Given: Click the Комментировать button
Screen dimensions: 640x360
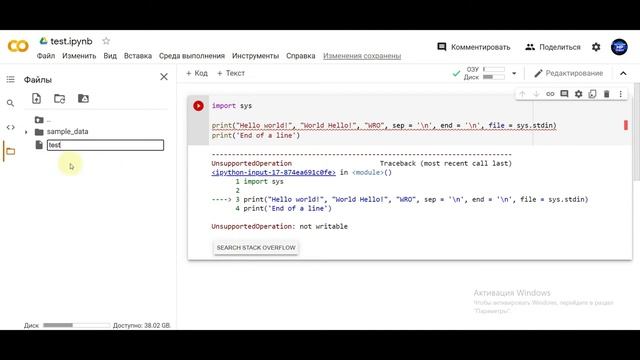Looking at the screenshot, I should [x=474, y=47].
